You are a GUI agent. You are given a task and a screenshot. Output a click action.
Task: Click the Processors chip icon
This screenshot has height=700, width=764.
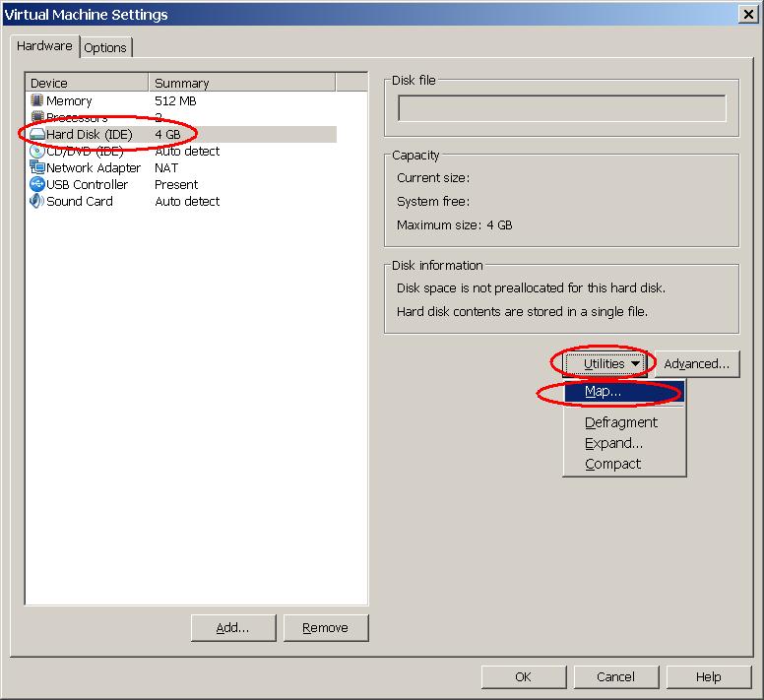tap(37, 117)
